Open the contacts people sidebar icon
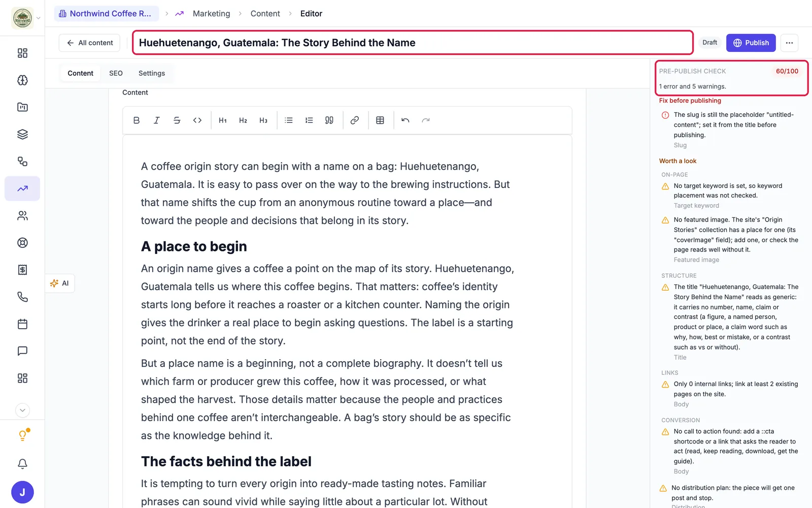The width and height of the screenshot is (812, 508). [x=22, y=216]
